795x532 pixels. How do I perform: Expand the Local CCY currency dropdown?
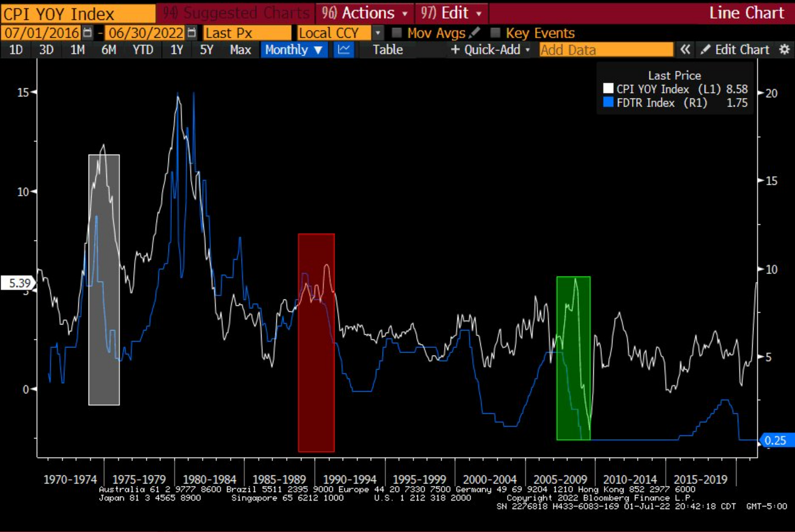[x=378, y=33]
